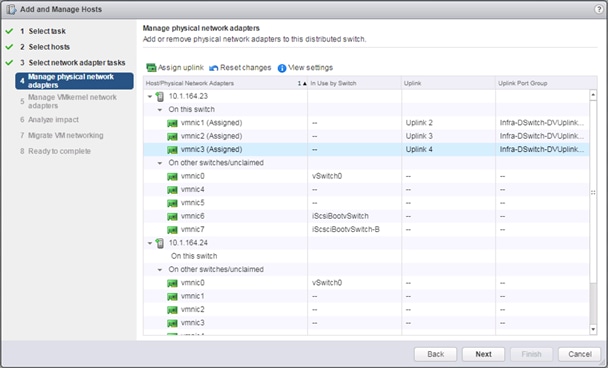Click the adapter icon for vmnic1 (Assigned)
The height and width of the screenshot is (368, 608).
point(172,123)
